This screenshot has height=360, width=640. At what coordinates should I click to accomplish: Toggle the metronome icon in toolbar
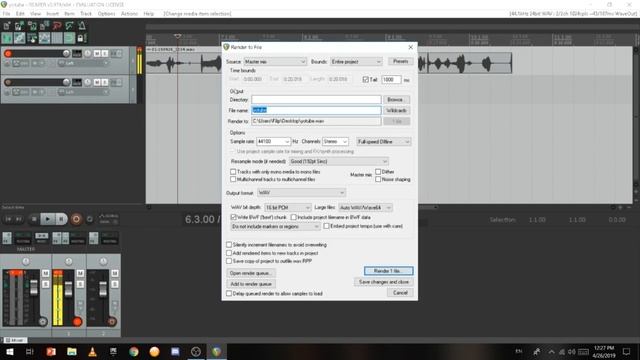[82, 26]
